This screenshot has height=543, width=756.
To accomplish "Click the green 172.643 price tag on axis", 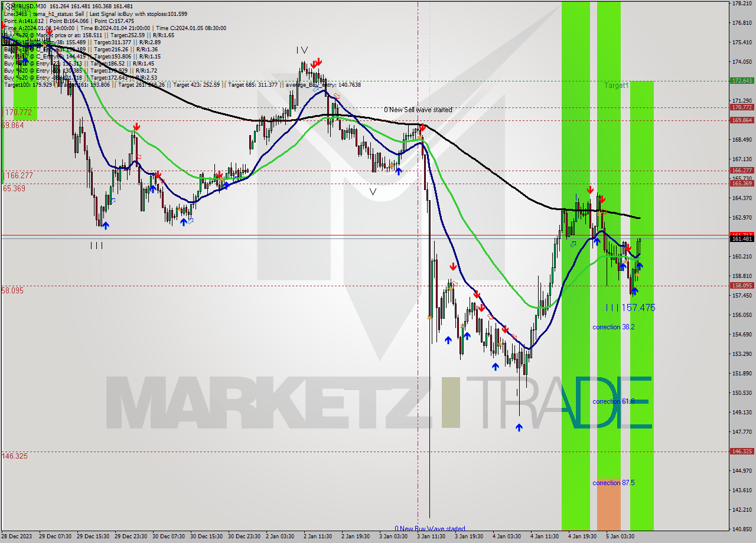I will [x=742, y=81].
